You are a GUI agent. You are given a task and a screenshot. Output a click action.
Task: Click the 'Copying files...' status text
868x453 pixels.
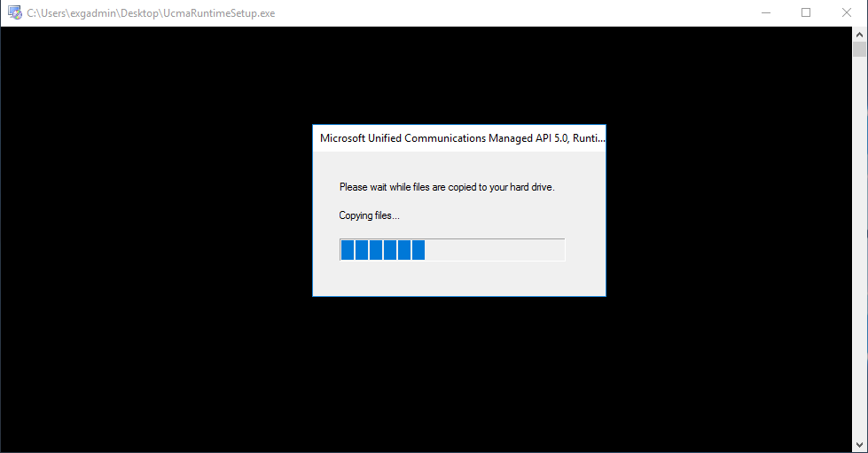(x=369, y=215)
